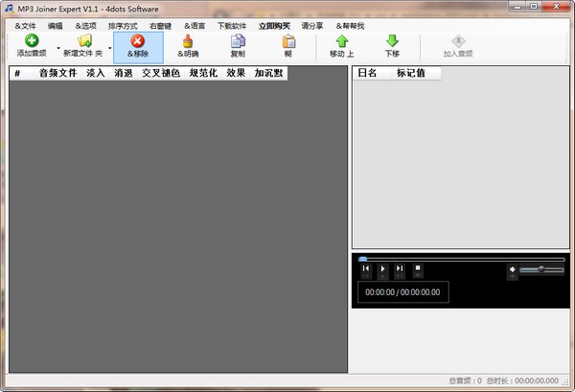575x392 pixels.
Task: Click the Buy Now (立即购买) item
Action: tap(275, 24)
